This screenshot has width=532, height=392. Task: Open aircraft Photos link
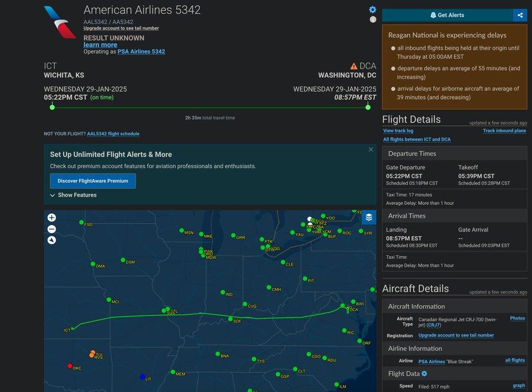click(x=517, y=318)
